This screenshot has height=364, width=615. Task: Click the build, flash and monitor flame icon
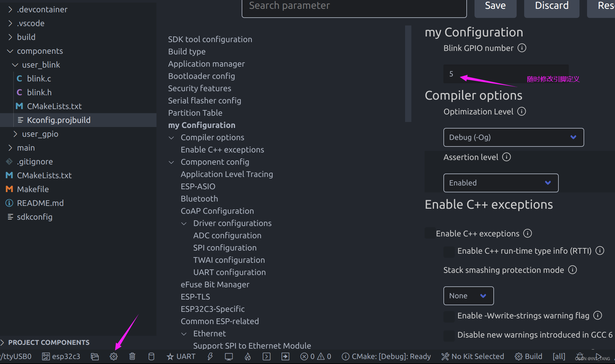pyautogui.click(x=248, y=356)
